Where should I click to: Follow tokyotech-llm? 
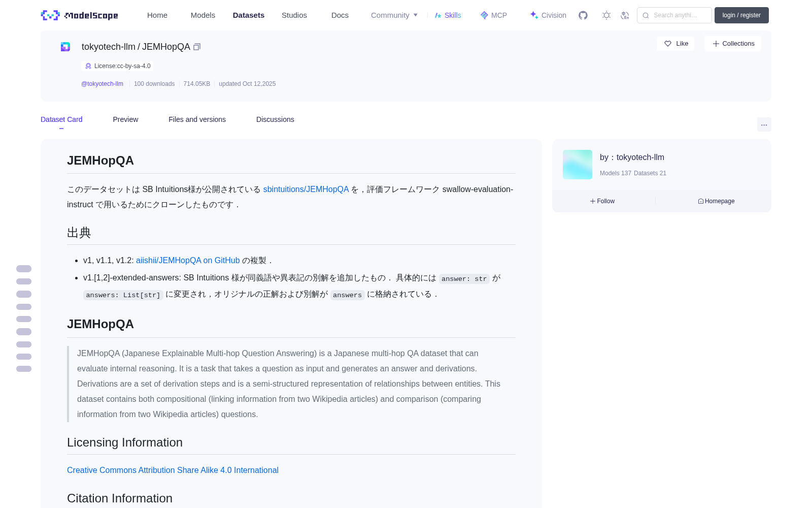[602, 201]
